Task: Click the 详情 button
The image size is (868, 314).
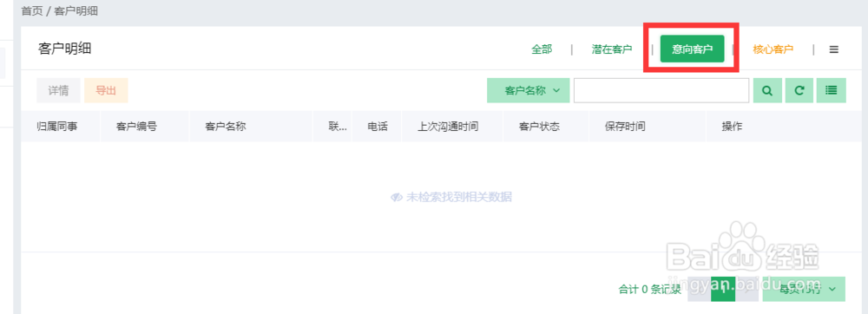Action: click(58, 91)
